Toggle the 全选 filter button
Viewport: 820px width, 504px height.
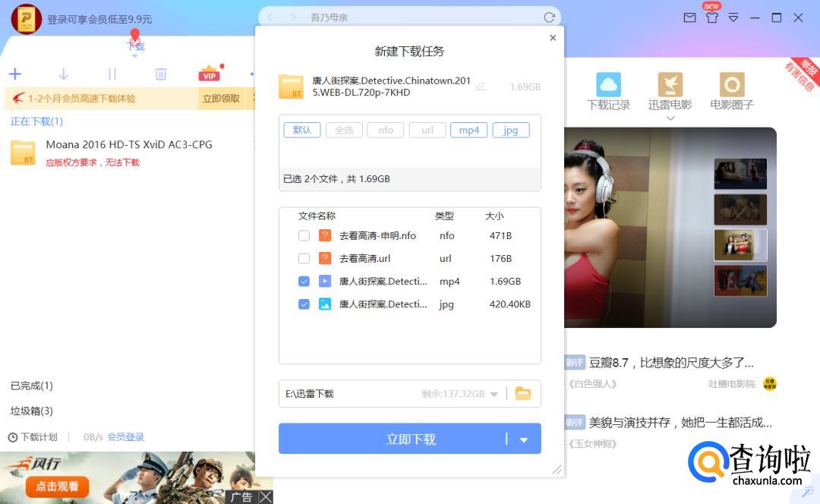coord(344,131)
